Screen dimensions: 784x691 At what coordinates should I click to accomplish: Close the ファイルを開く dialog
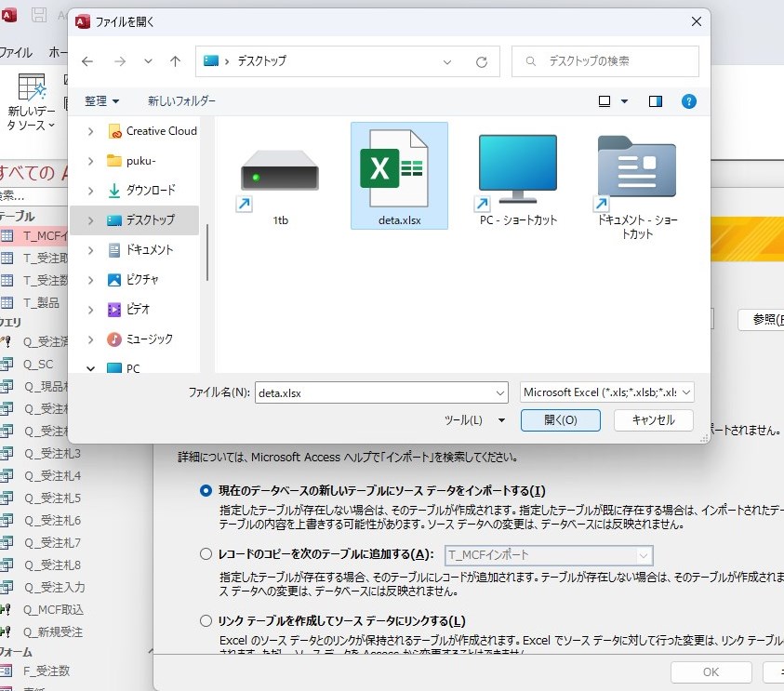(x=697, y=21)
